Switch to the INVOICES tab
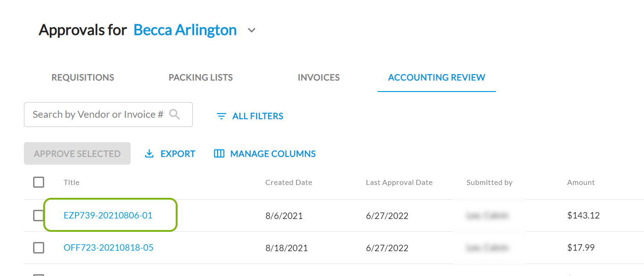This screenshot has width=644, height=276. click(318, 77)
